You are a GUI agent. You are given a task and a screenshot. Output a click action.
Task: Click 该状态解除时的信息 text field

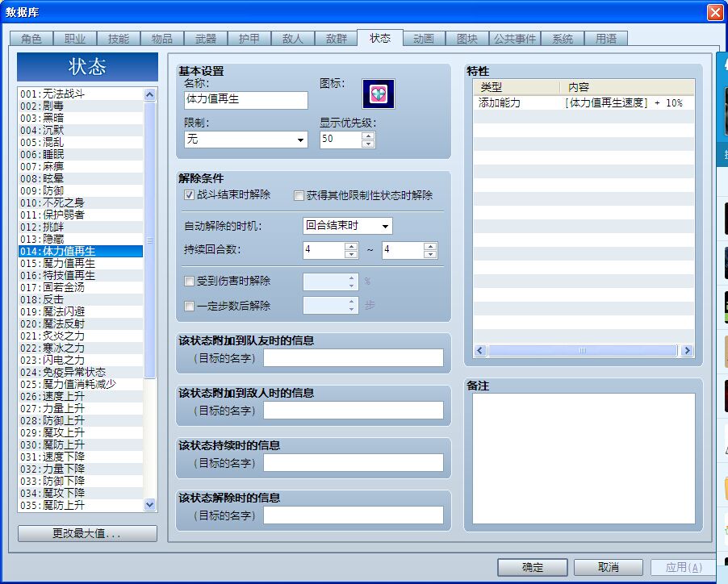(x=354, y=515)
